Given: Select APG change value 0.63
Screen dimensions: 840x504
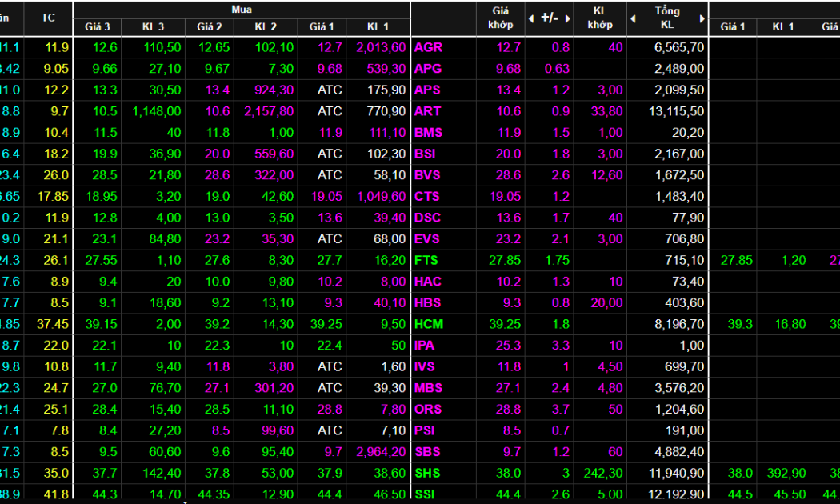Looking at the screenshot, I should [557, 69].
